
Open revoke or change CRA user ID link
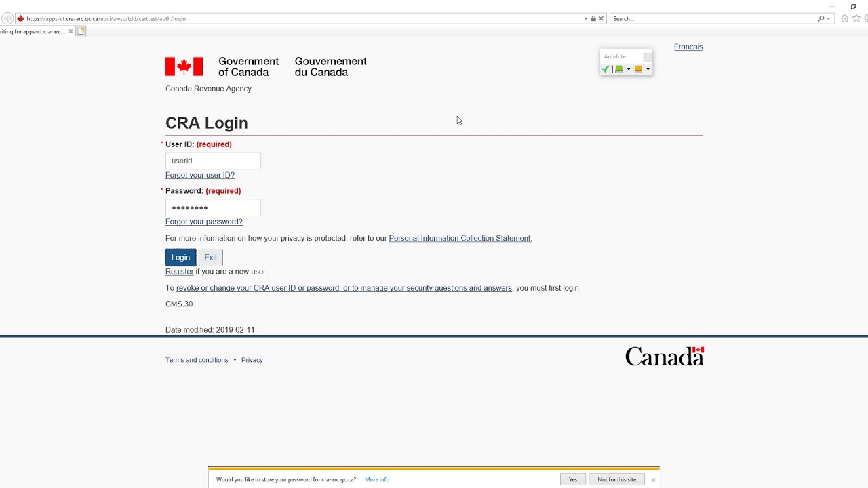coord(344,288)
